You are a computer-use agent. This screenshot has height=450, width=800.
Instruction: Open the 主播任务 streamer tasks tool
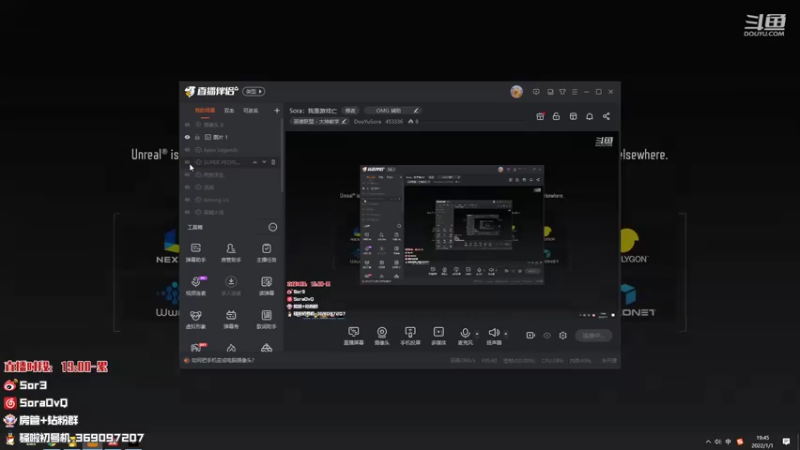pos(266,252)
